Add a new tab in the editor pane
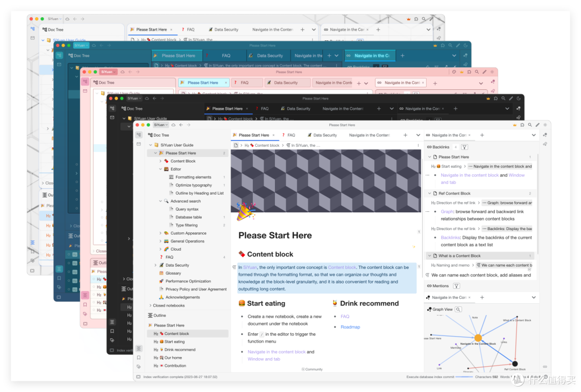Screen dimensions: 581x392 pyautogui.click(x=406, y=135)
